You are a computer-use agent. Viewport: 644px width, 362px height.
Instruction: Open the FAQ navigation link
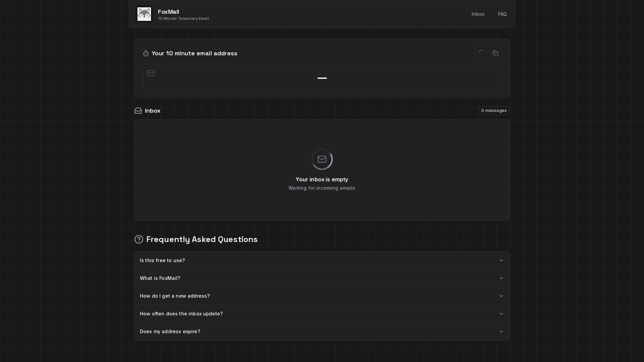click(x=502, y=14)
